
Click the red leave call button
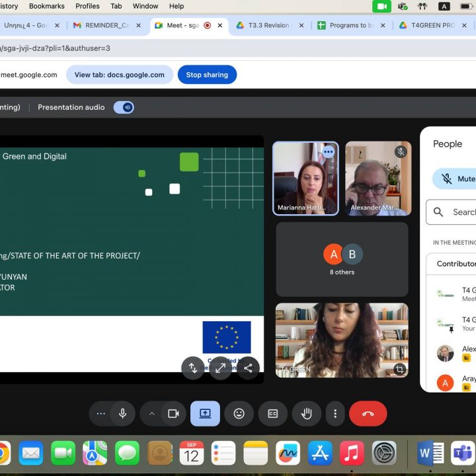pyautogui.click(x=368, y=414)
